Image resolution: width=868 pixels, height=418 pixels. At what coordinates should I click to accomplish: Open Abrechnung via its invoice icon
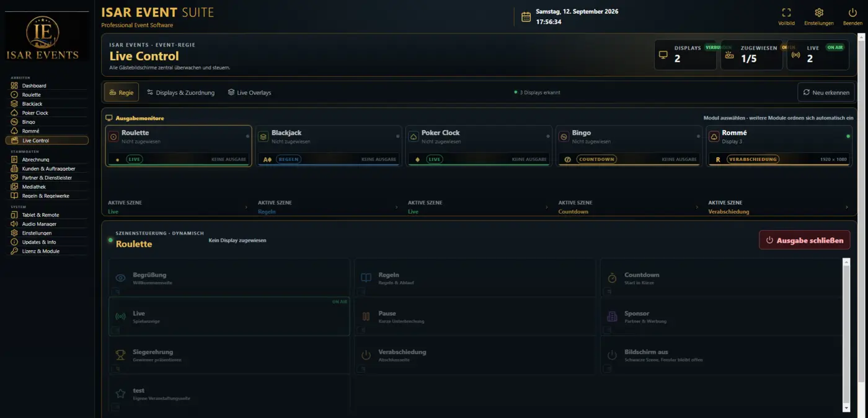click(14, 159)
